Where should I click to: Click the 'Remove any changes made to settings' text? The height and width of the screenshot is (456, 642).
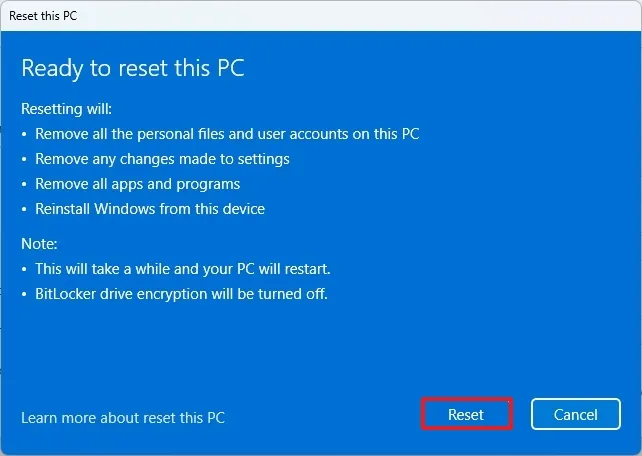pyautogui.click(x=162, y=159)
